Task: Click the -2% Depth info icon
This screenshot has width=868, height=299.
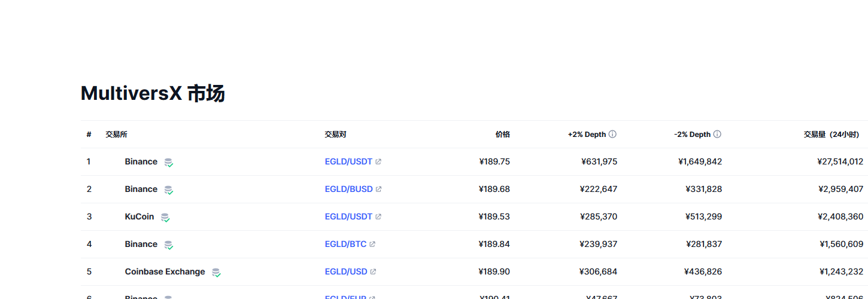Action: [717, 135]
